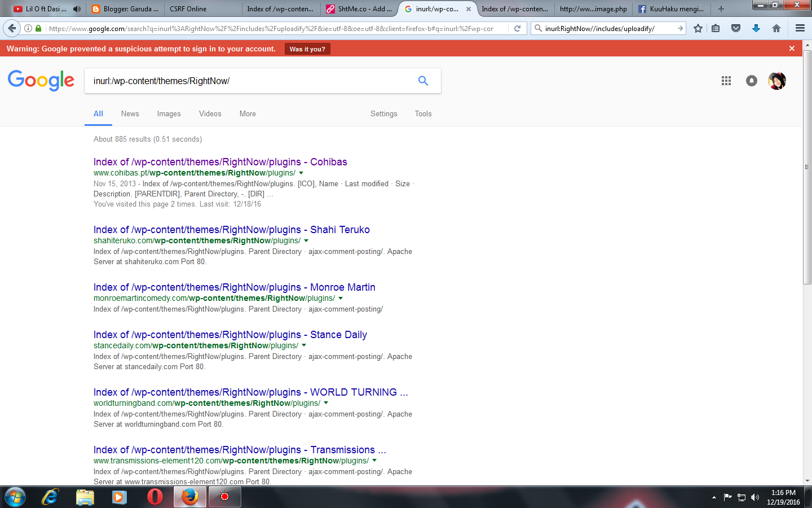Open Google search Settings menu

(x=383, y=113)
